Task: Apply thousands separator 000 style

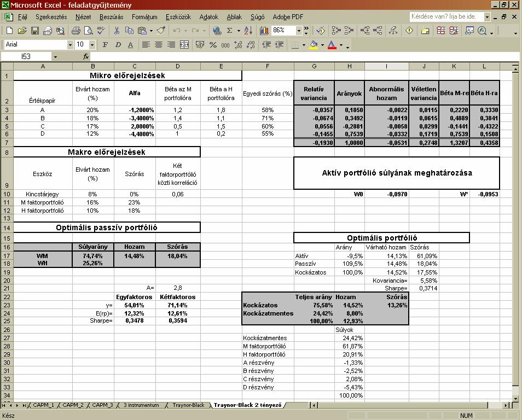Action: pos(225,45)
